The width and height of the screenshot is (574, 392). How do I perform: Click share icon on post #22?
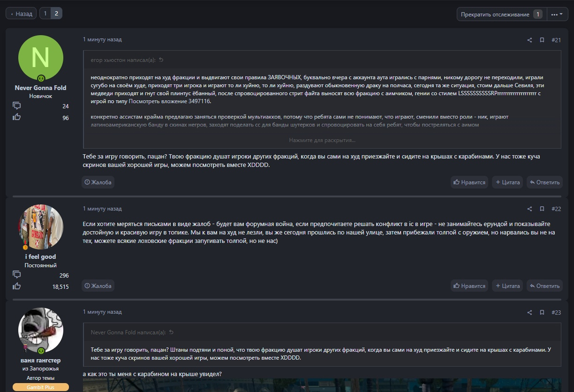pos(529,209)
